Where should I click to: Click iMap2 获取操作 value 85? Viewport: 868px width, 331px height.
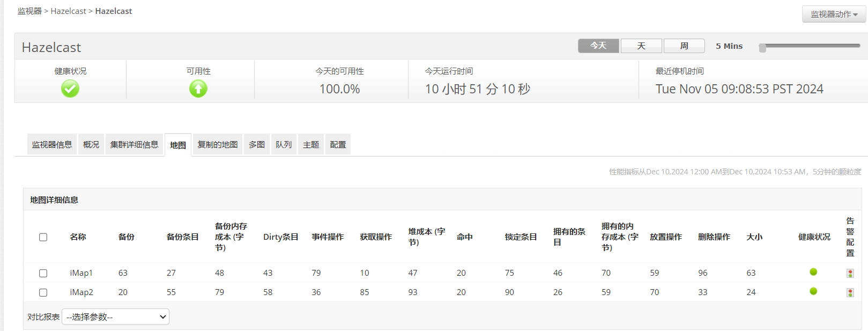click(x=365, y=292)
